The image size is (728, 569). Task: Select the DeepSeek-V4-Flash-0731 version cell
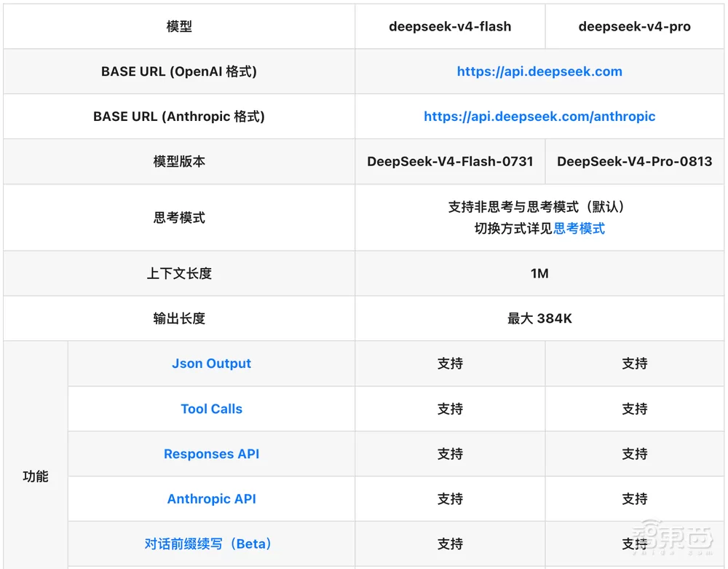[x=450, y=162]
